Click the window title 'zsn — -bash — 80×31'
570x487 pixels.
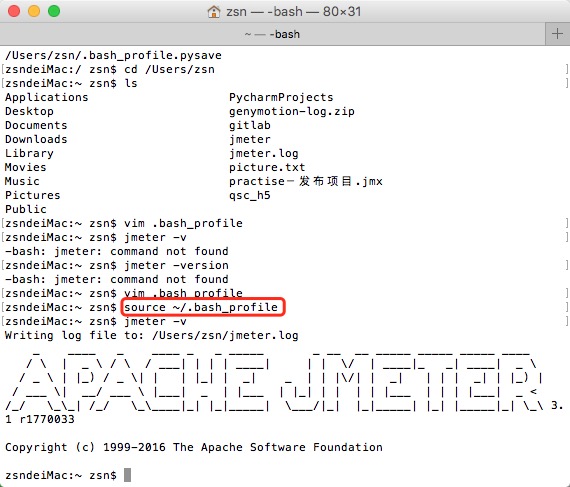tap(293, 12)
